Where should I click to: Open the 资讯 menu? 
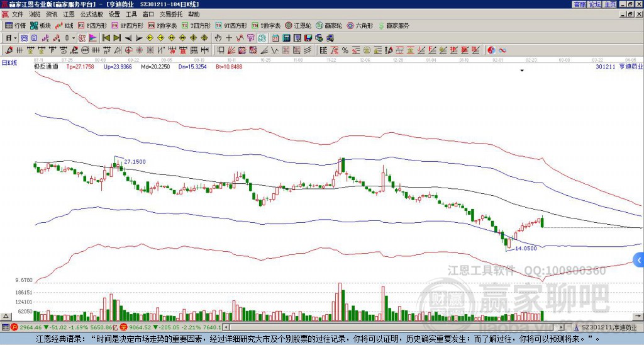pyautogui.click(x=52, y=14)
